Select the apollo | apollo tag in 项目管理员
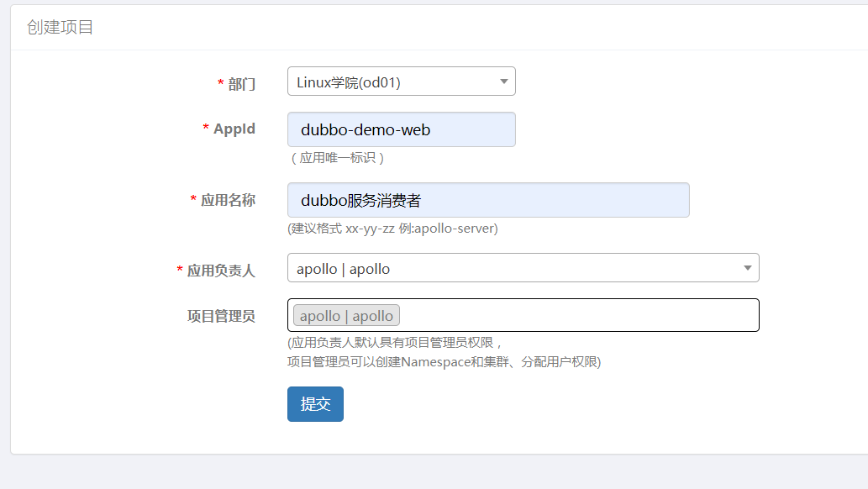 tap(346, 316)
